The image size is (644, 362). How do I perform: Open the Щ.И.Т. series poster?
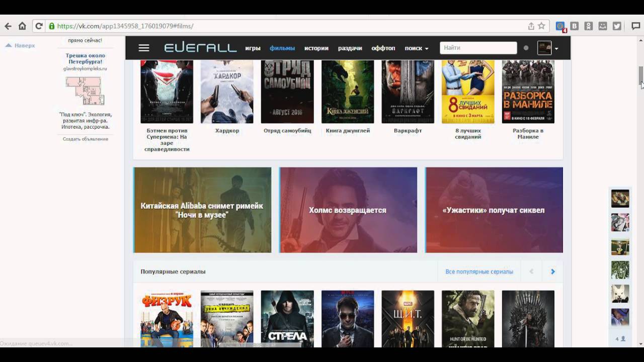[x=408, y=319]
